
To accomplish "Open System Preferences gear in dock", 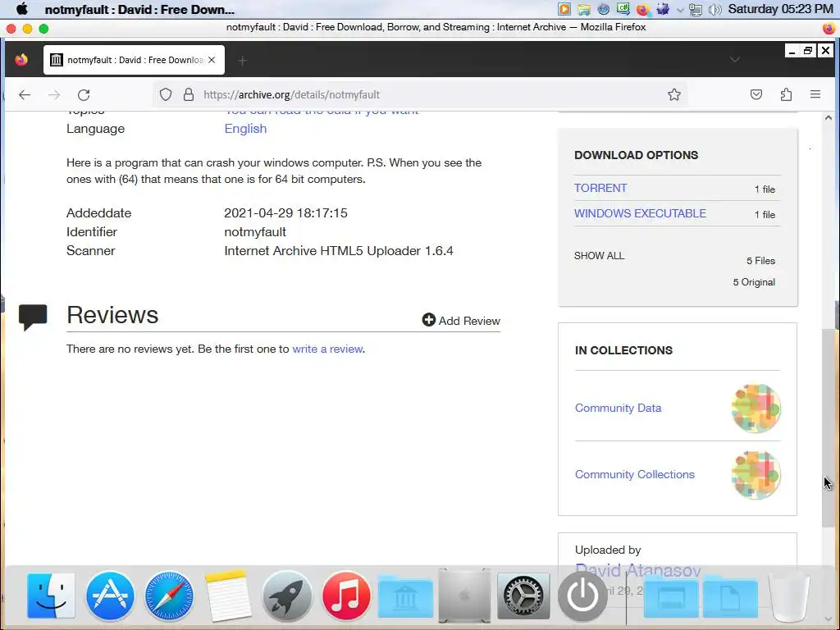I will [523, 596].
